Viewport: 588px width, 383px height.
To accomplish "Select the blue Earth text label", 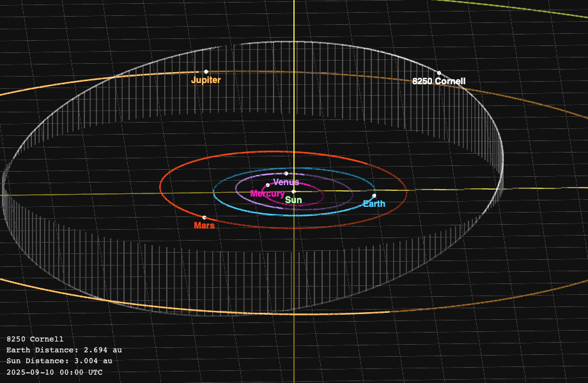I will tap(374, 204).
